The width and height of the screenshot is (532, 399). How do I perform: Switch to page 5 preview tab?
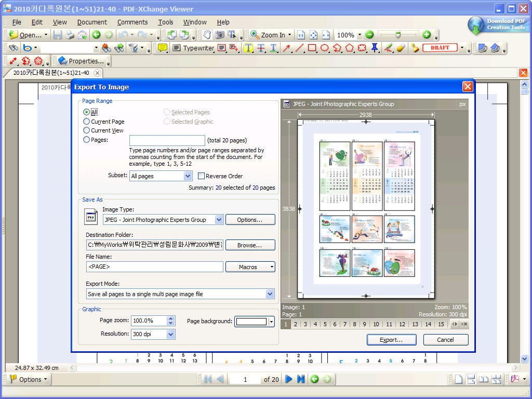point(325,324)
